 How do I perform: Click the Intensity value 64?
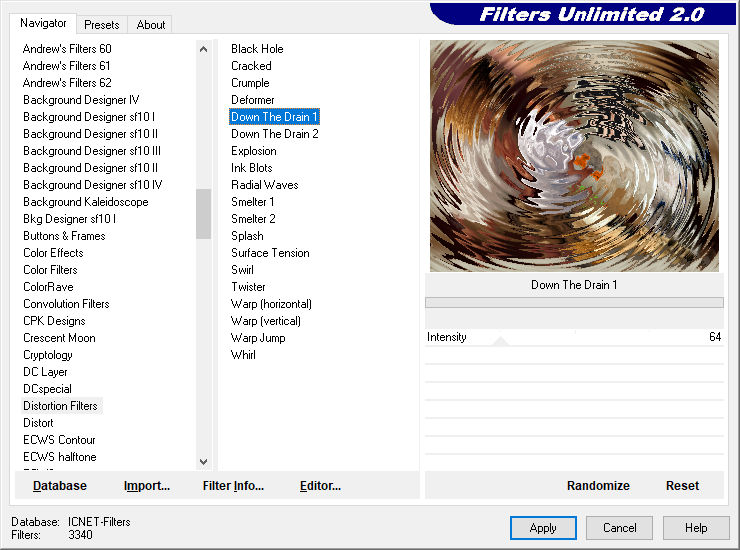click(x=715, y=337)
